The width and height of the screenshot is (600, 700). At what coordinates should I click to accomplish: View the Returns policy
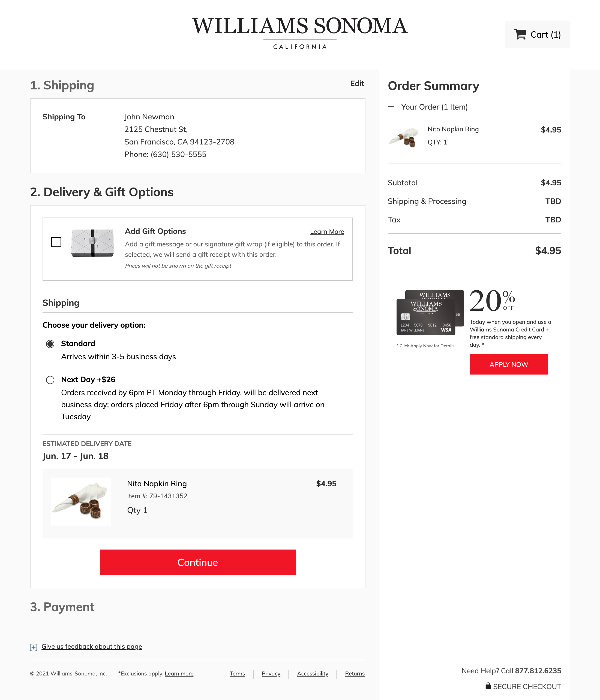(x=355, y=674)
